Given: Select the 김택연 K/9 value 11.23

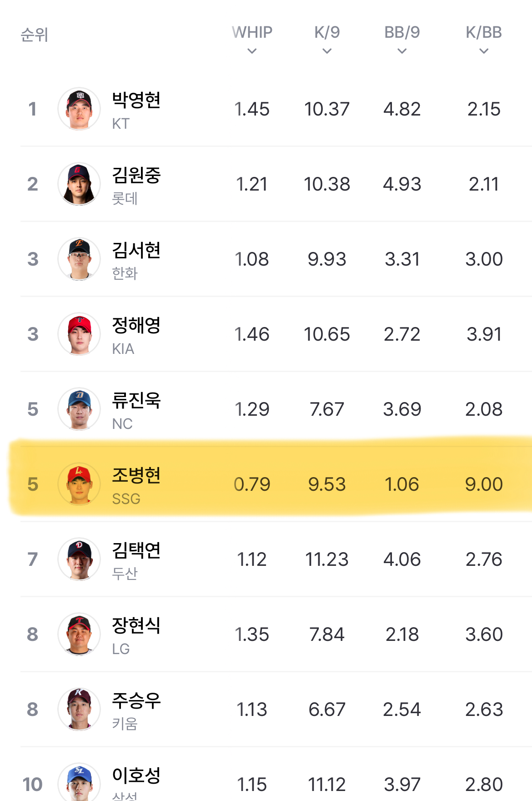Looking at the screenshot, I should click(327, 559).
